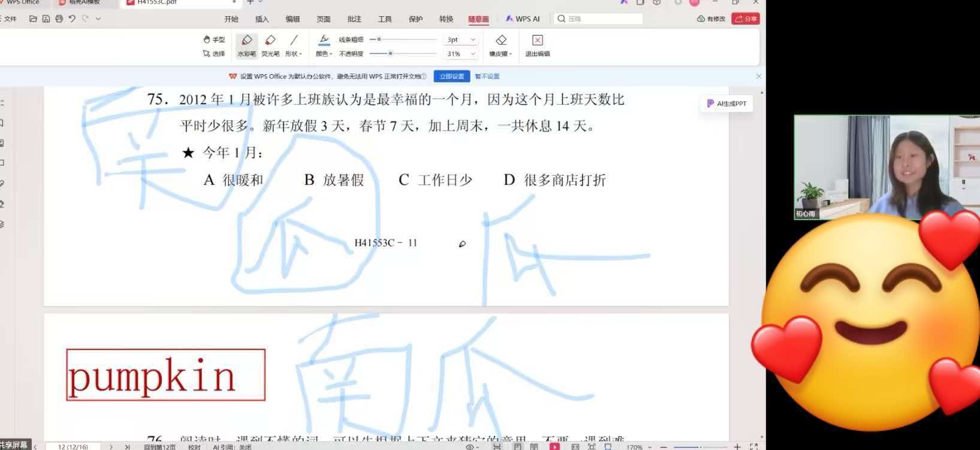Click the 有修改 cloud status button
This screenshot has width=980, height=450.
(711, 19)
